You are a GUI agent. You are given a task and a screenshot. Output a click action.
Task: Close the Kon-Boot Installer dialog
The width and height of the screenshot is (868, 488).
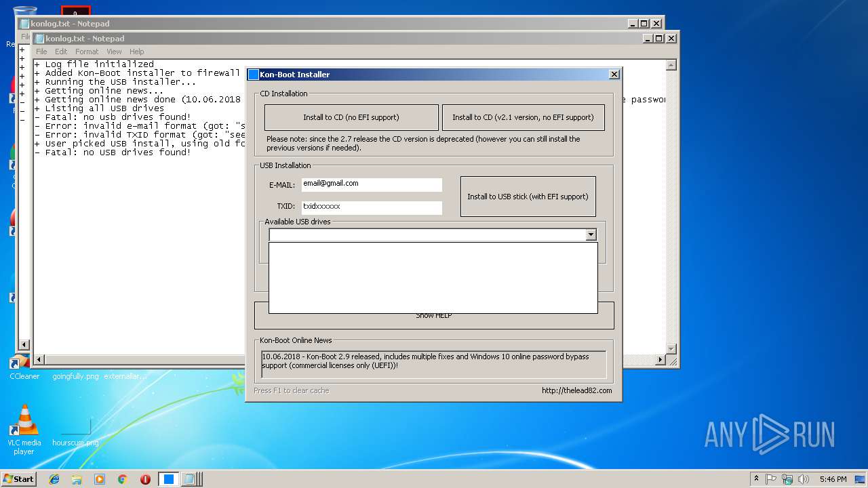click(614, 75)
